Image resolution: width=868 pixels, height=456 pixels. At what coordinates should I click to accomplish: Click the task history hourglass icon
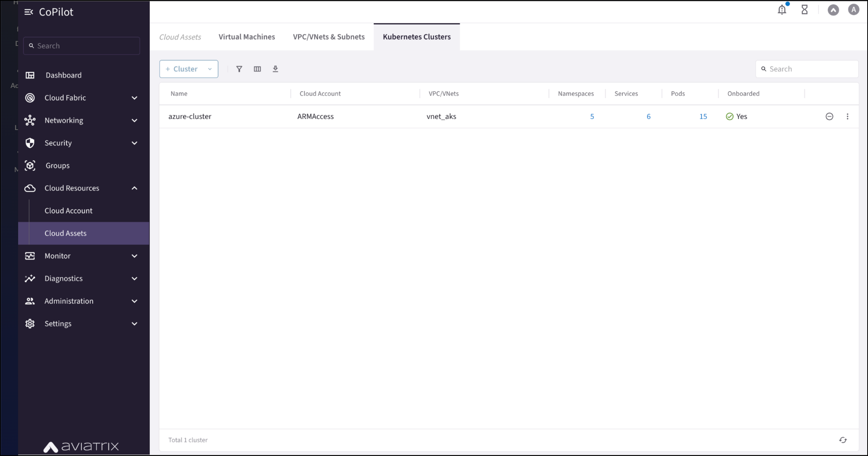click(x=804, y=10)
